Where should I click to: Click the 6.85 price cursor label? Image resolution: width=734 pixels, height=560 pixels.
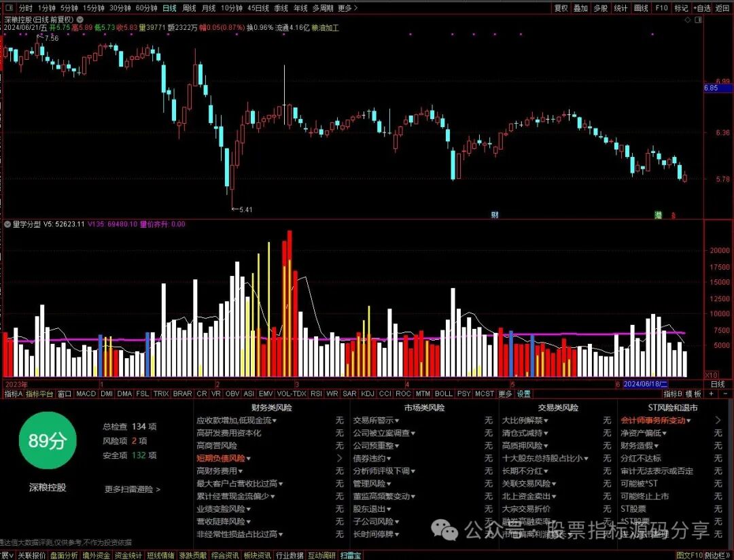(718, 88)
